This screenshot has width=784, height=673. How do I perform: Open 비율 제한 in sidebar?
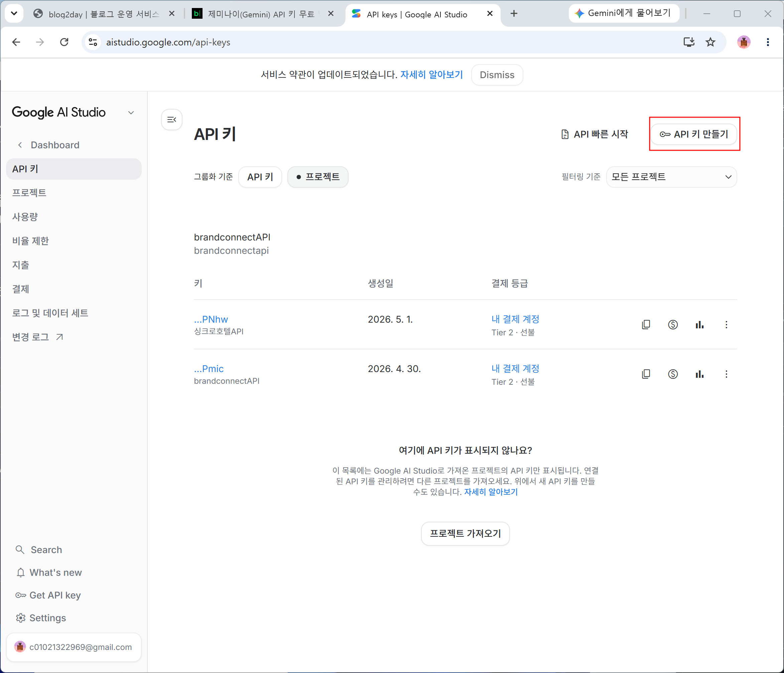pos(31,241)
